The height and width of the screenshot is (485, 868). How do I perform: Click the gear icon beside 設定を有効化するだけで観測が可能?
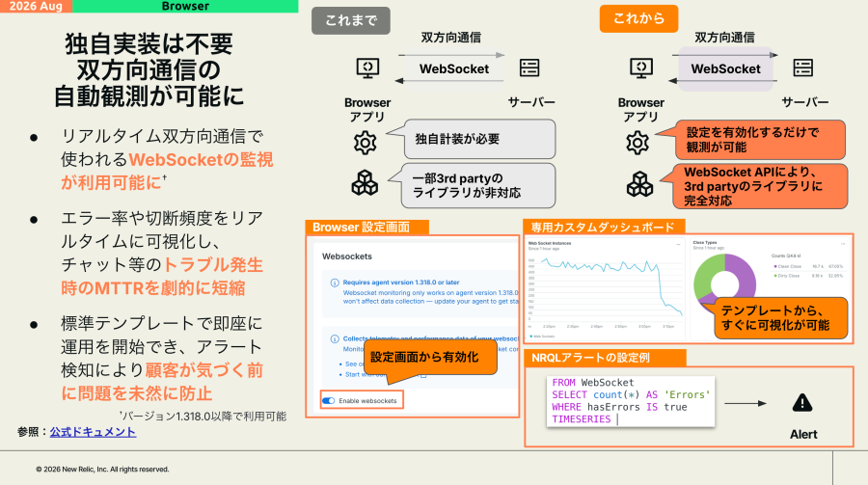(637, 143)
